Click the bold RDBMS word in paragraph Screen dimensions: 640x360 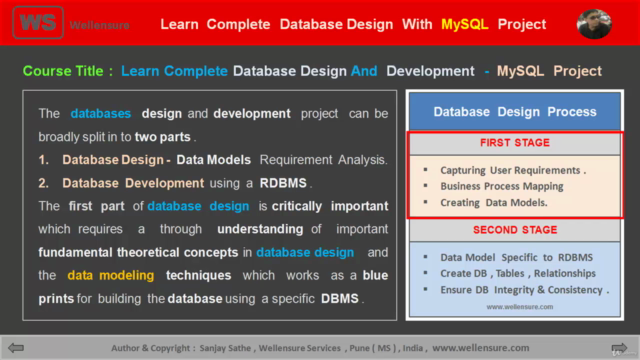(x=283, y=183)
